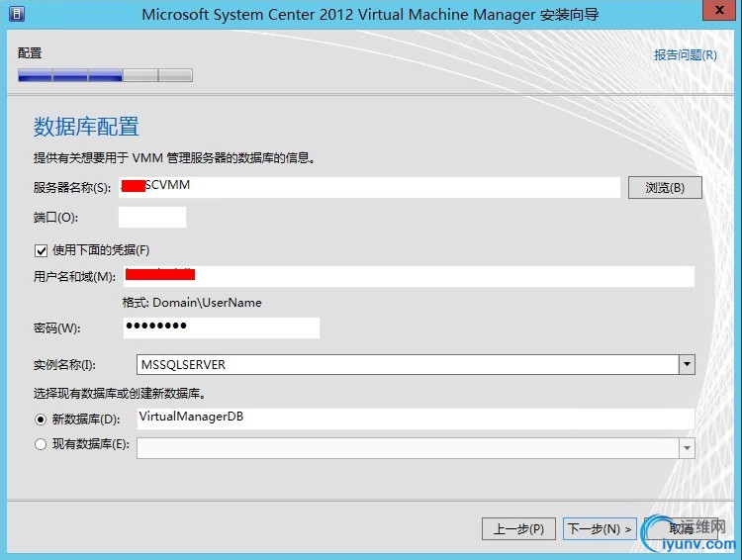Click the 用户名和域(M) input field
Image resolution: width=742 pixels, height=560 pixels.
(x=409, y=276)
